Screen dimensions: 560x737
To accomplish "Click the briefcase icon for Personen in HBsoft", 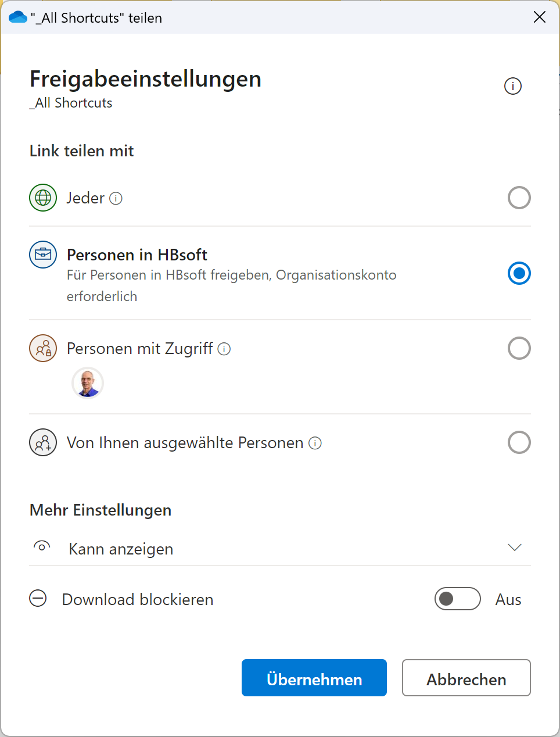I will pos(43,255).
